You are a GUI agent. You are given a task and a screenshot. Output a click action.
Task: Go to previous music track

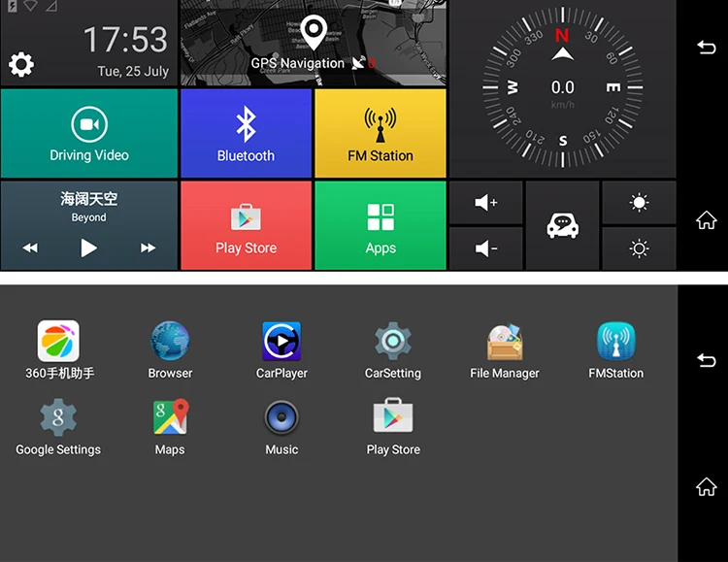[x=30, y=248]
